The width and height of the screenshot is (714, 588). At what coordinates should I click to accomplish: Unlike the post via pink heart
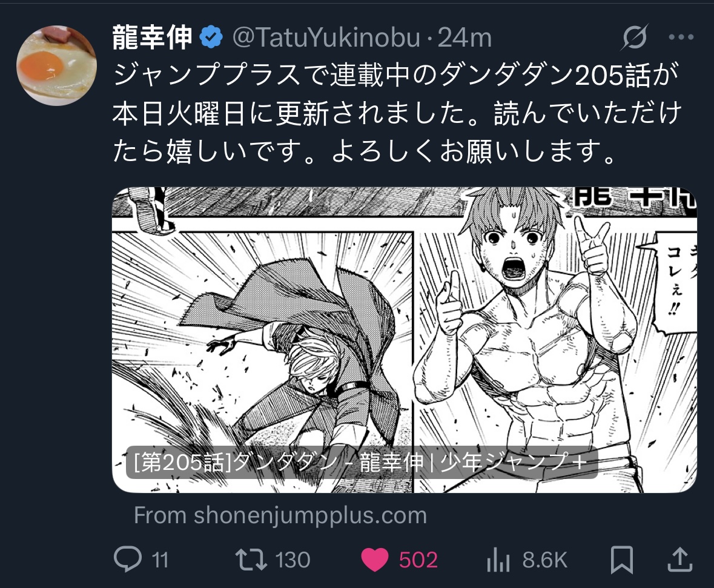(x=375, y=560)
